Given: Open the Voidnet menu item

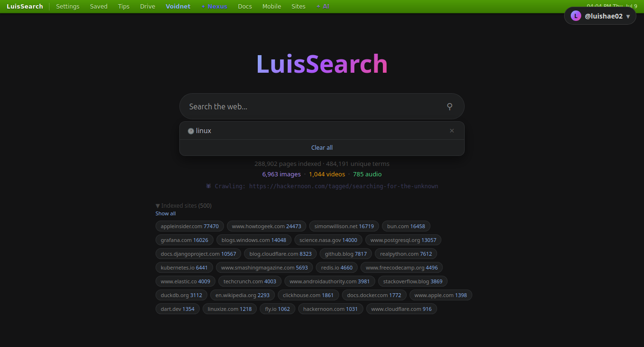Looking at the screenshot, I should point(178,7).
